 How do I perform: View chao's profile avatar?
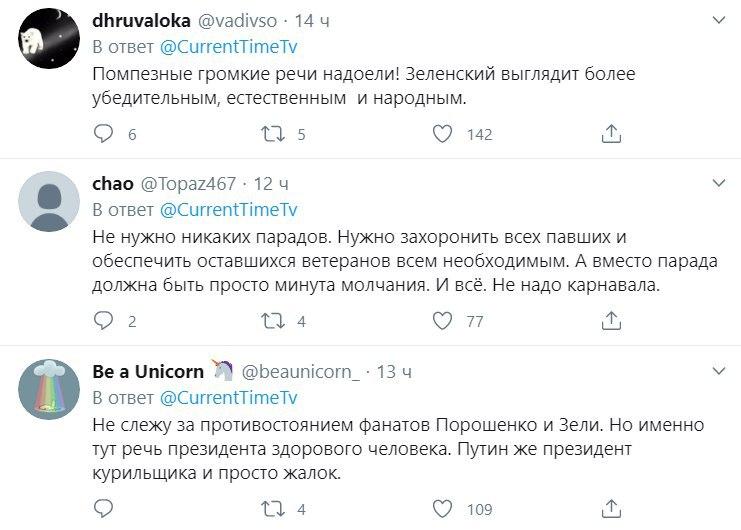tap(50, 202)
